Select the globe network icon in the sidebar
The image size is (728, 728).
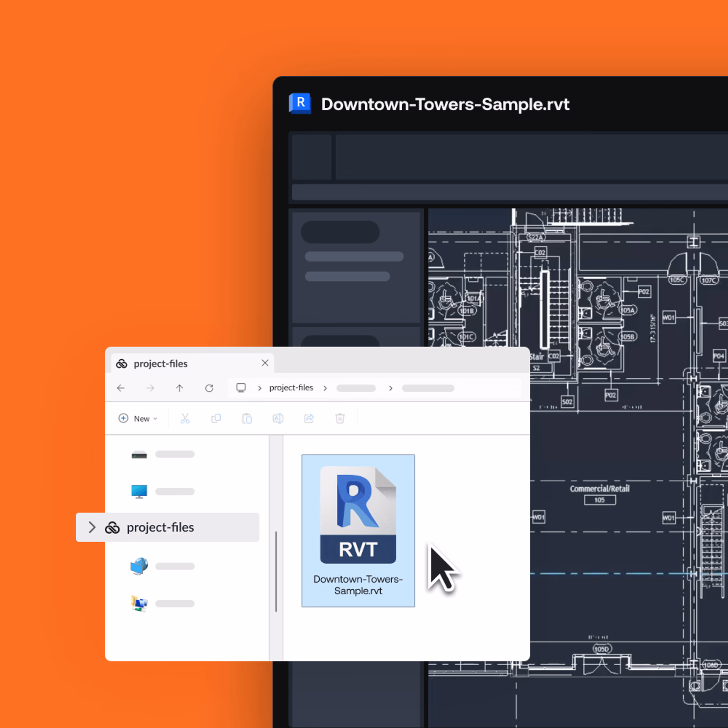[139, 566]
